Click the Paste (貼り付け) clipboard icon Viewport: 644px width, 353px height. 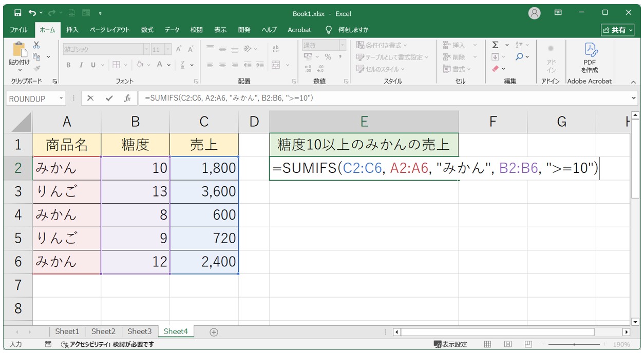coord(20,50)
